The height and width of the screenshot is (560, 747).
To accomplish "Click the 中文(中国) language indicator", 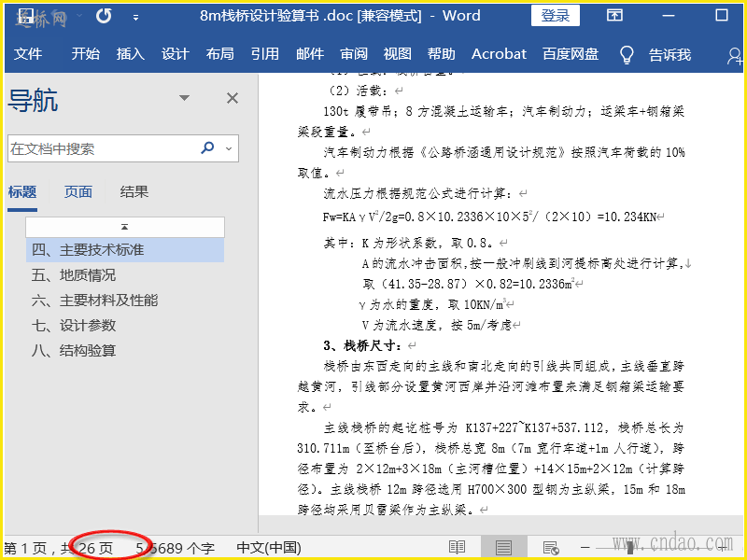I will pos(269,548).
